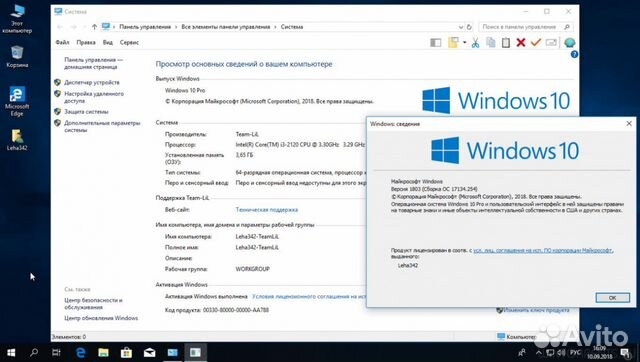Expand chevron after Панель управления breadcrumb
The image size is (640, 362).
pos(176,27)
